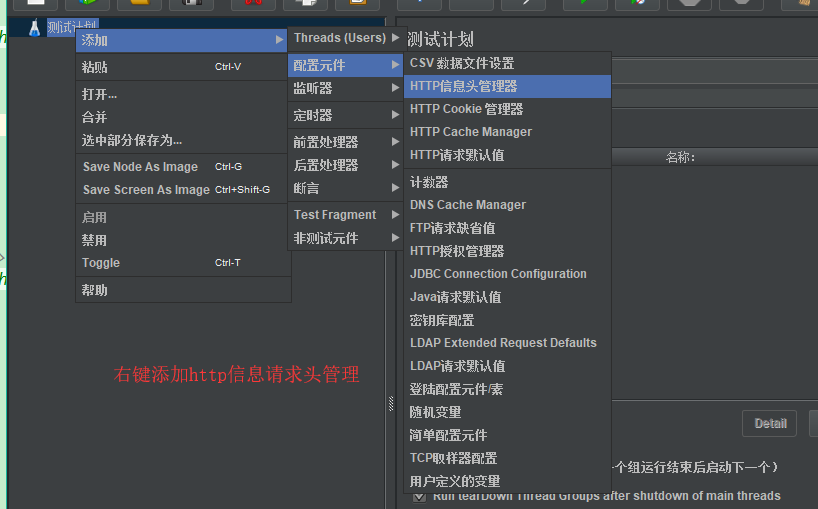Screen dimensions: 818x509
Task: Choose LDAP Extended Request Defaults
Action: click(507, 343)
